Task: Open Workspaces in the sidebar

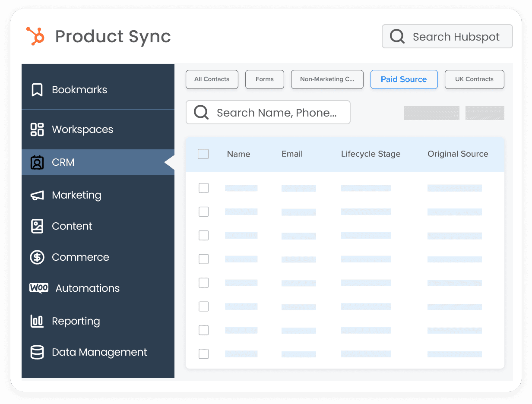Action: click(x=98, y=129)
